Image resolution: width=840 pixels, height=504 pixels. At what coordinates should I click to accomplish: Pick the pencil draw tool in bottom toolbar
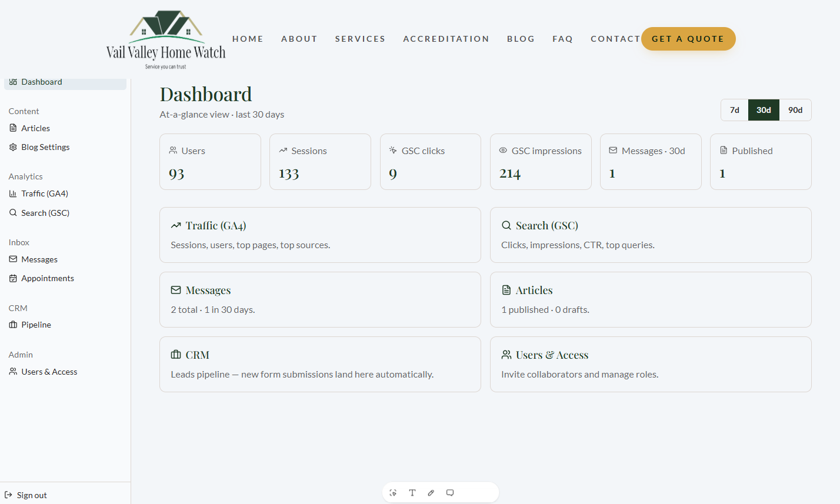click(431, 493)
